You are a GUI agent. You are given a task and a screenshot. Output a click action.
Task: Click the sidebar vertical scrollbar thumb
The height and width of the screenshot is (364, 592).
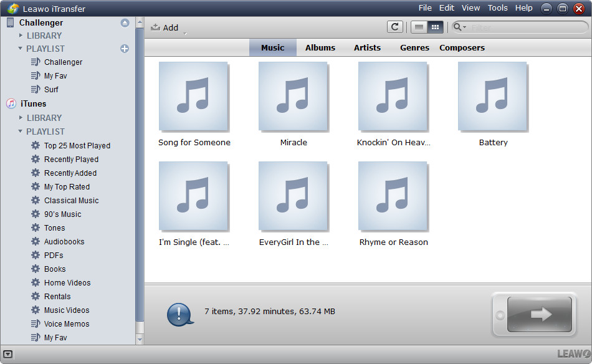[140, 175]
